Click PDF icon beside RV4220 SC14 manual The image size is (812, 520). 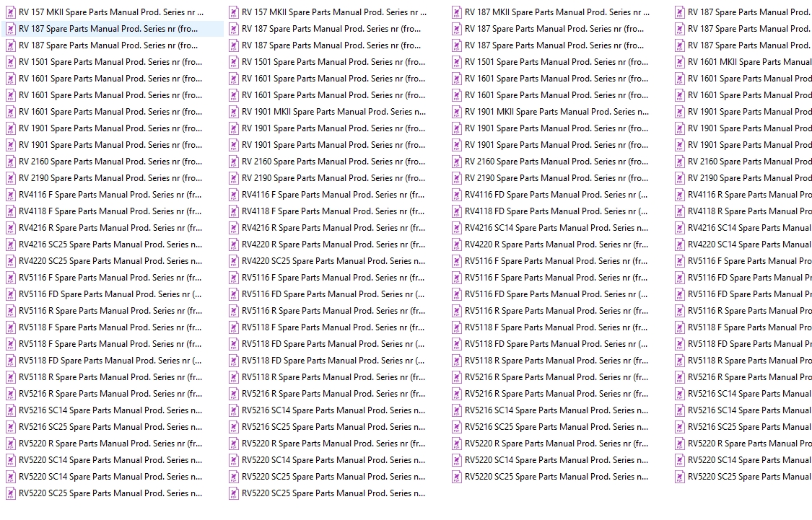[x=680, y=244]
